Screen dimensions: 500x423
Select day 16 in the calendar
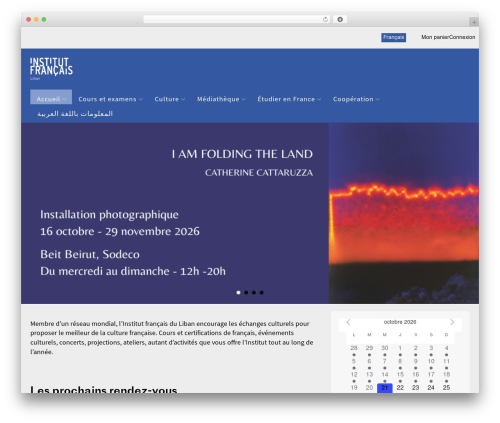point(415,375)
